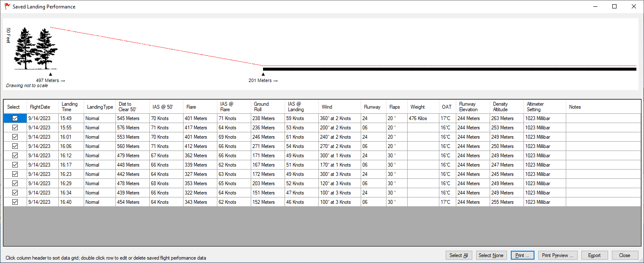Click the Select All button
The height and width of the screenshot is (263, 644).
coord(458,255)
